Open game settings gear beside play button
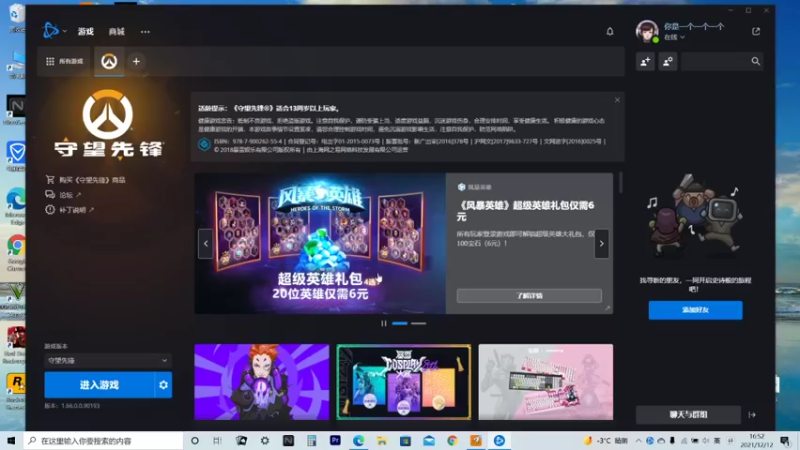The width and height of the screenshot is (800, 450). [x=163, y=385]
